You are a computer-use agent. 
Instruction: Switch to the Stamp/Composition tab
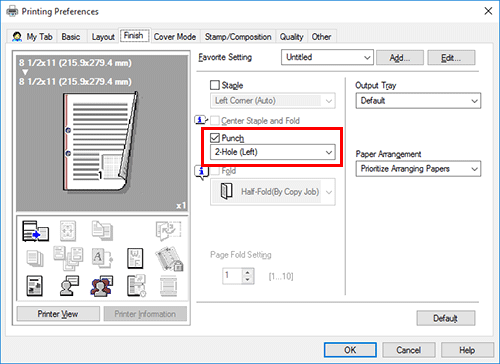tap(238, 37)
